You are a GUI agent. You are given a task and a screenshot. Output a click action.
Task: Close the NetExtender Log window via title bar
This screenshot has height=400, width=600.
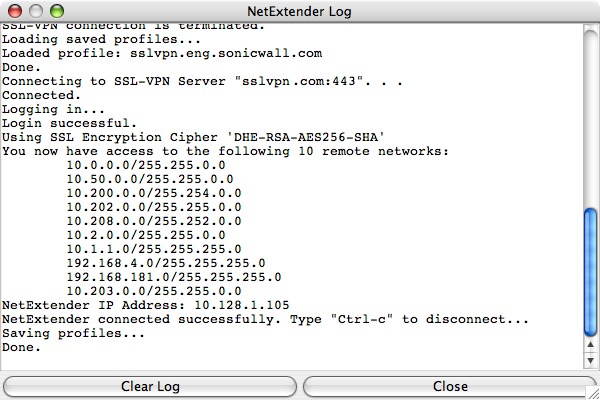[x=13, y=11]
